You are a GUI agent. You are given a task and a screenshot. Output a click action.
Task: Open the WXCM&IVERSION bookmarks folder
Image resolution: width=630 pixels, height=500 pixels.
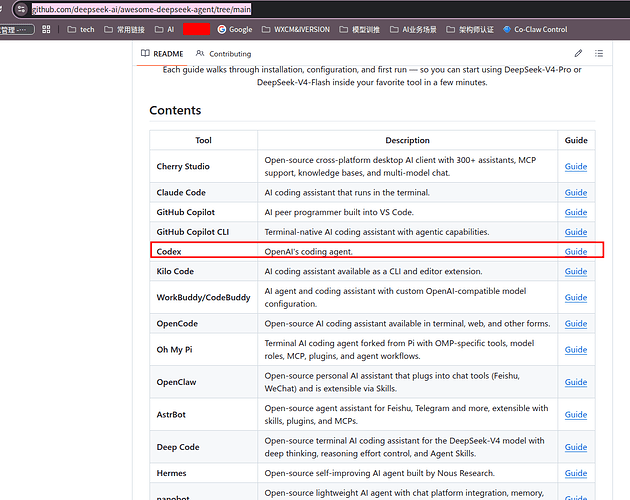(x=296, y=29)
